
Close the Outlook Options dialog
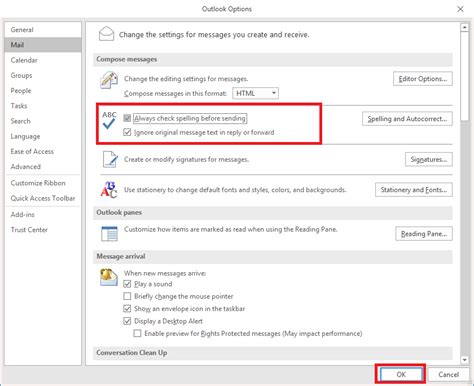click(x=460, y=9)
